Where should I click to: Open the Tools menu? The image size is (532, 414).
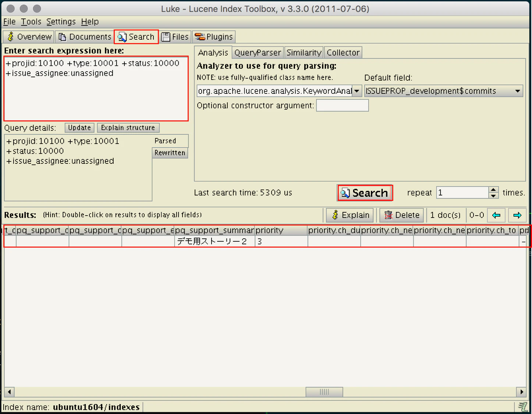click(x=31, y=22)
